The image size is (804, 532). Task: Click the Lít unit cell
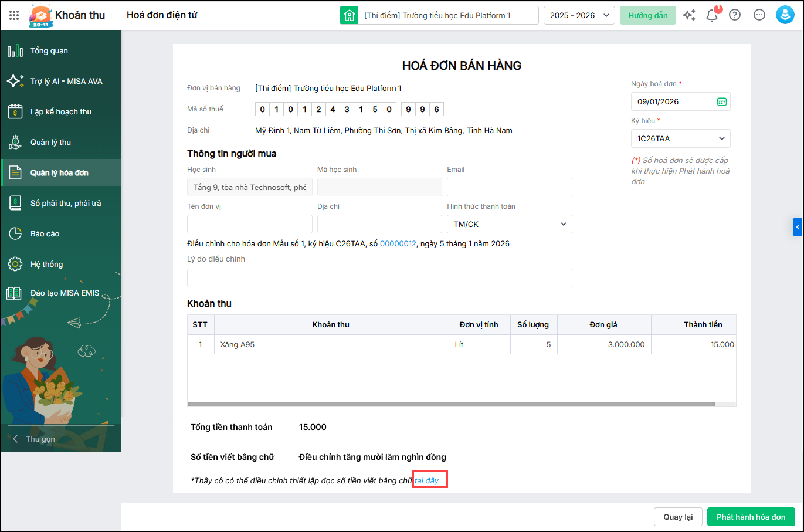coord(480,344)
